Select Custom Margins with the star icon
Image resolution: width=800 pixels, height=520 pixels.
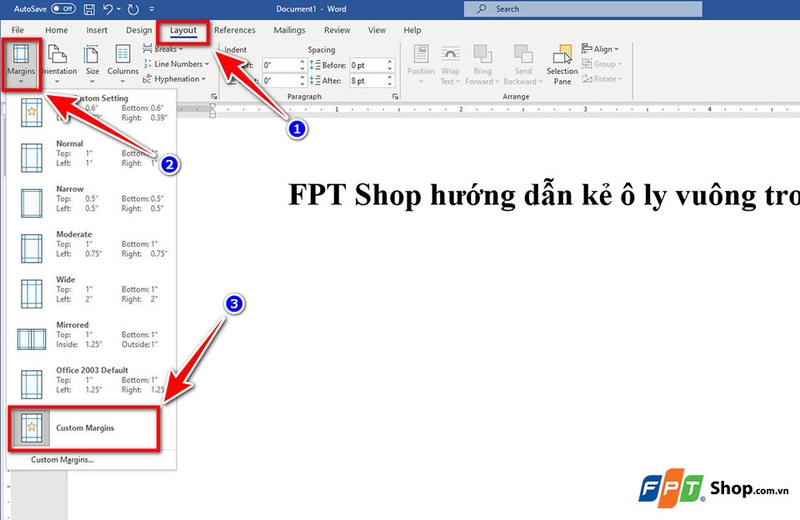pos(84,428)
